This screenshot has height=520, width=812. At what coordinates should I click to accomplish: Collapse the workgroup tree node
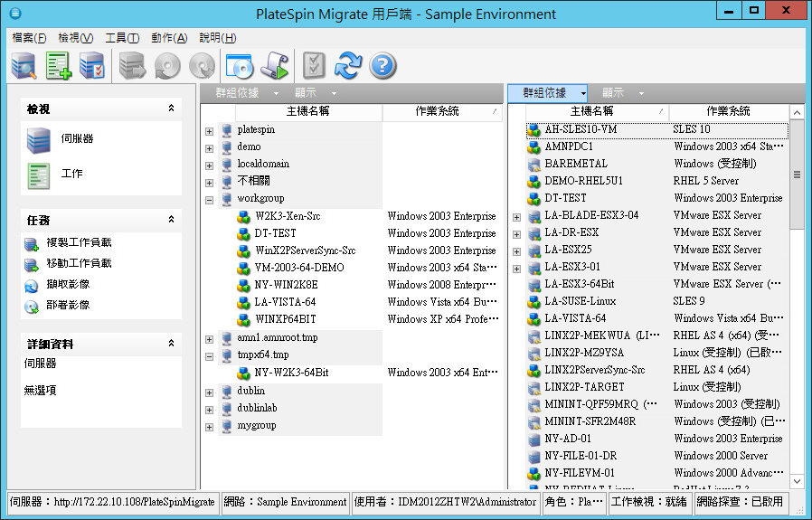tap(210, 199)
